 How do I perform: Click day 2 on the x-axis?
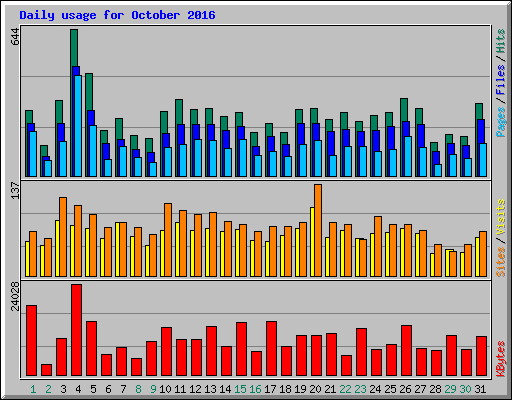point(48,389)
